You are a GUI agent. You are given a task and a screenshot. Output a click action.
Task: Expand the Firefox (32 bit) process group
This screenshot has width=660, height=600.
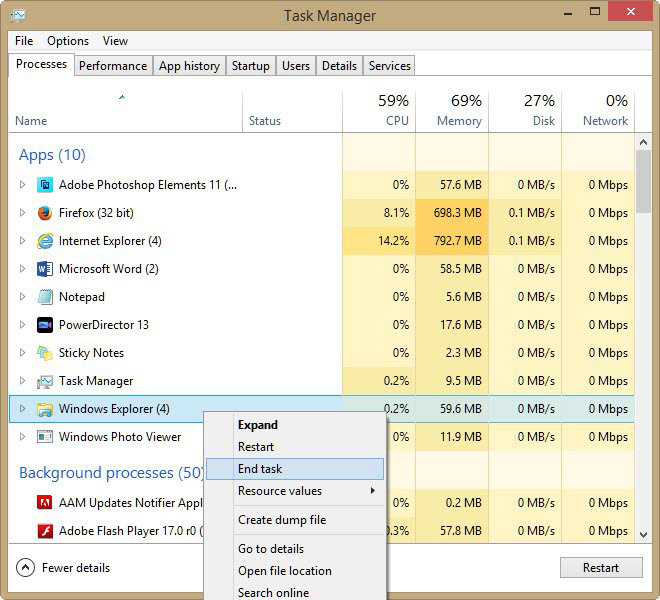pyautogui.click(x=22, y=213)
